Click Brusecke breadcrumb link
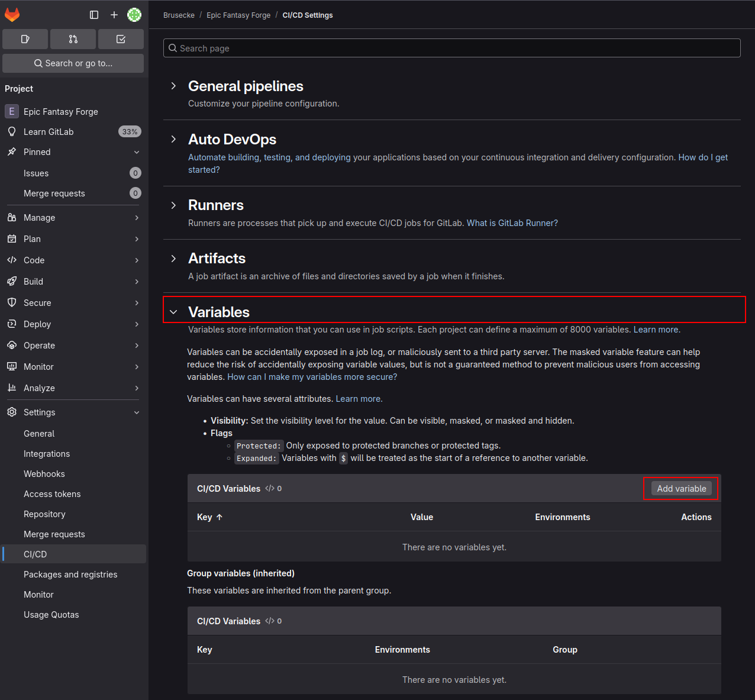Image resolution: width=755 pixels, height=700 pixels. (179, 15)
